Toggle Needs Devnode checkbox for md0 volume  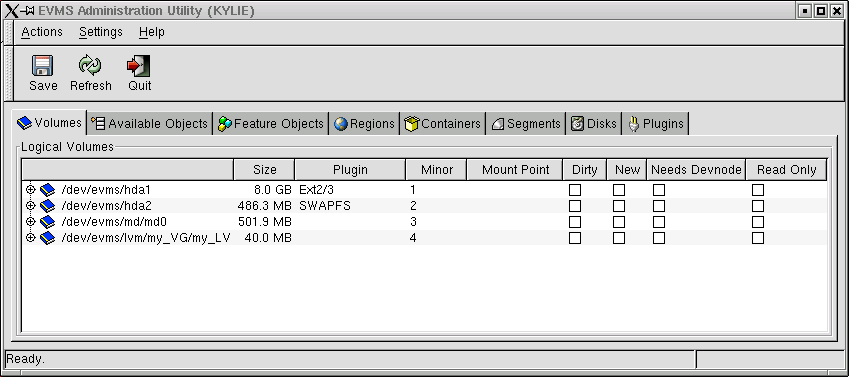(658, 222)
